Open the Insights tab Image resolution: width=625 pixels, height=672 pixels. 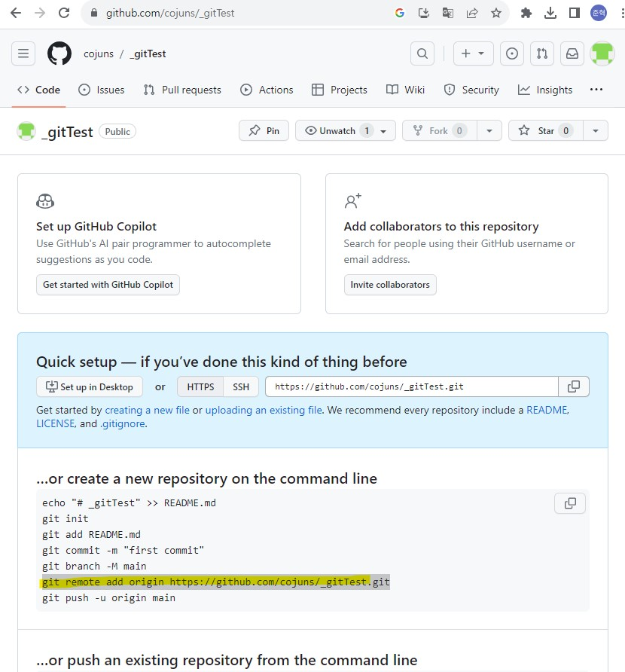[545, 90]
